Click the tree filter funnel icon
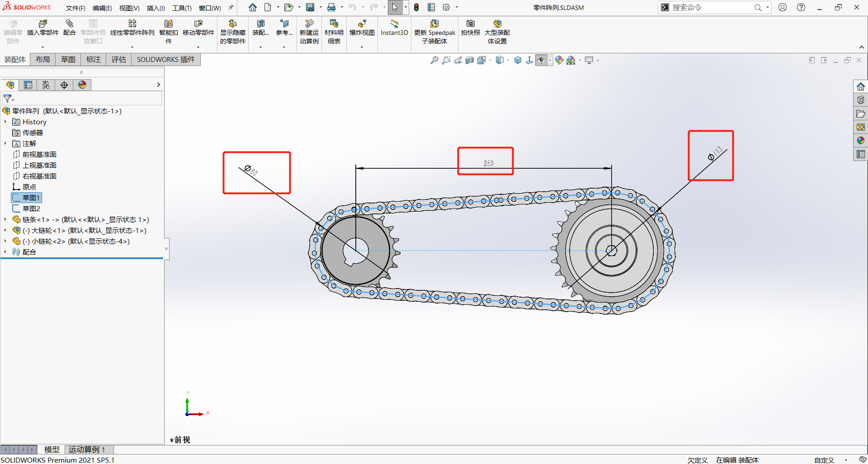 (8, 99)
